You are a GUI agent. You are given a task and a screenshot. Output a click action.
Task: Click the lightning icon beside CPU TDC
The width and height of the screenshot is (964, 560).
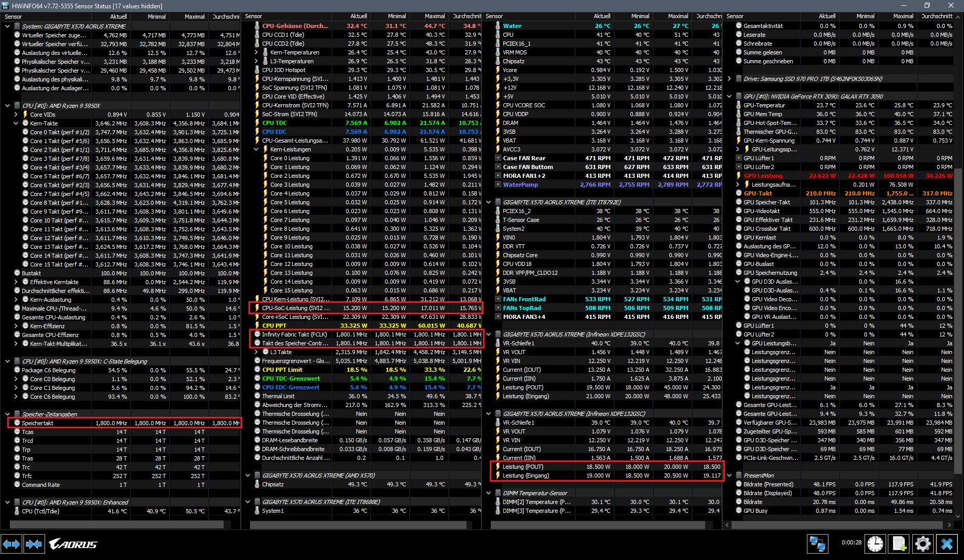point(256,123)
